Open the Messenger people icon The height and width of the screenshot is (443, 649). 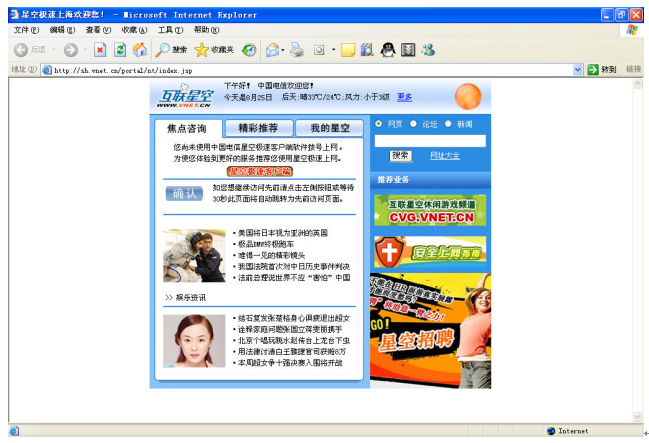(428, 50)
